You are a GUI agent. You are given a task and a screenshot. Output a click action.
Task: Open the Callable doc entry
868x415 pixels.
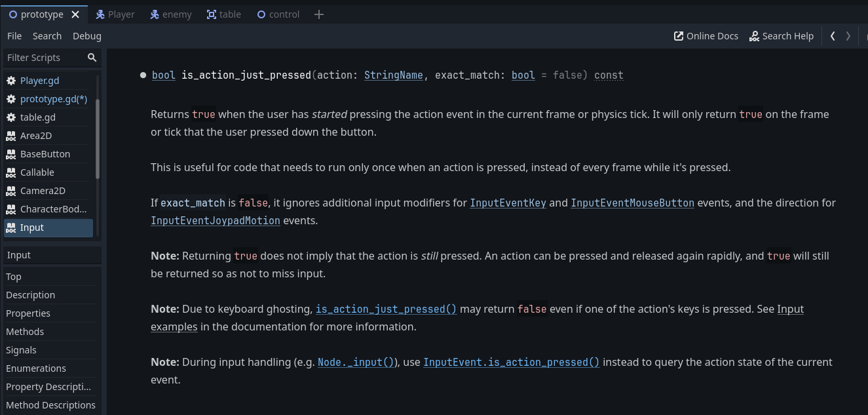[x=48, y=172]
